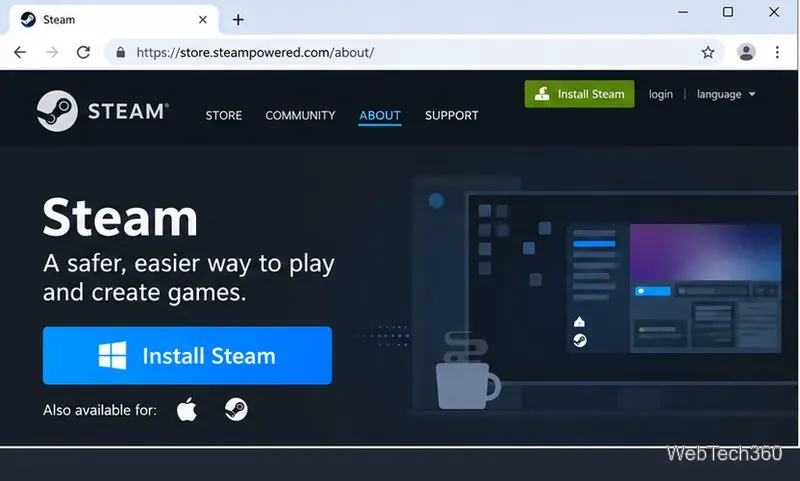Click the green Install Steam header button
This screenshot has height=481, width=800.
tap(579, 94)
